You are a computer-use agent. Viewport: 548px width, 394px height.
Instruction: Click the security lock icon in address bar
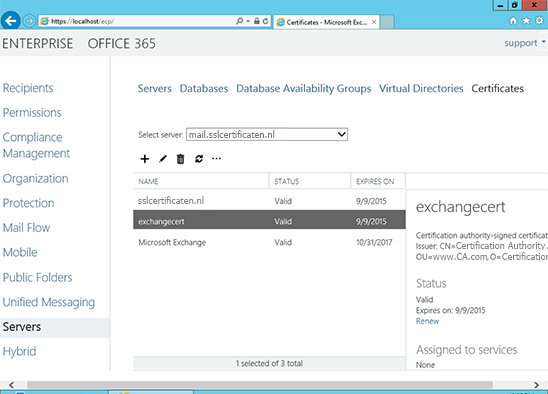[x=257, y=21]
